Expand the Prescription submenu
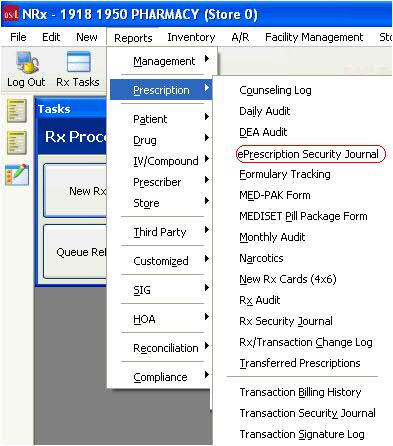This screenshot has width=393, height=446. (x=161, y=90)
